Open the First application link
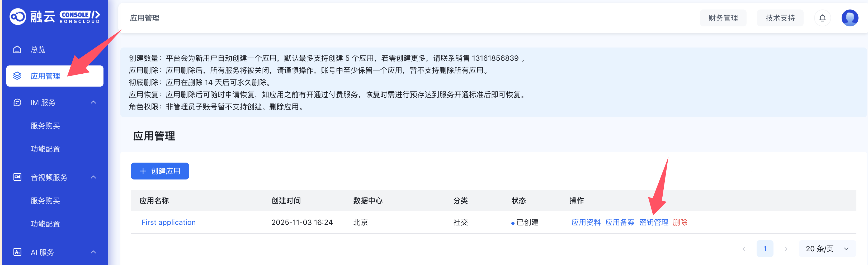 point(168,223)
